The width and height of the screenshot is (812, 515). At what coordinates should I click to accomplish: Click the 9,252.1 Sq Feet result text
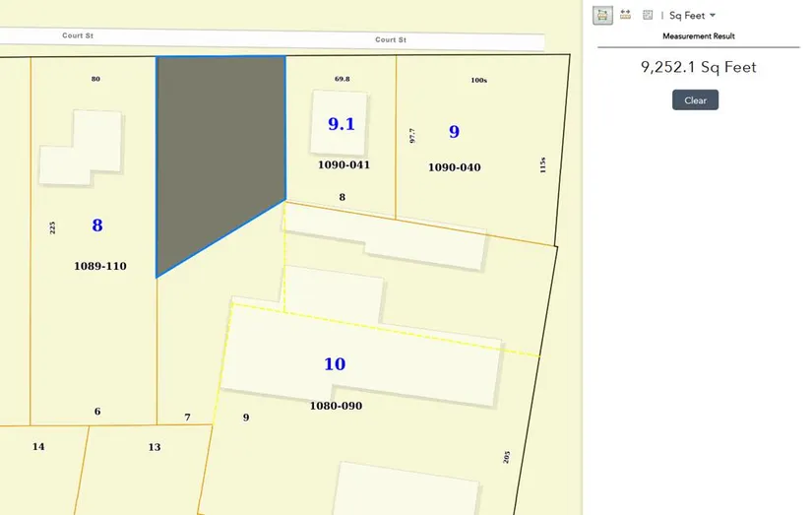click(x=698, y=68)
